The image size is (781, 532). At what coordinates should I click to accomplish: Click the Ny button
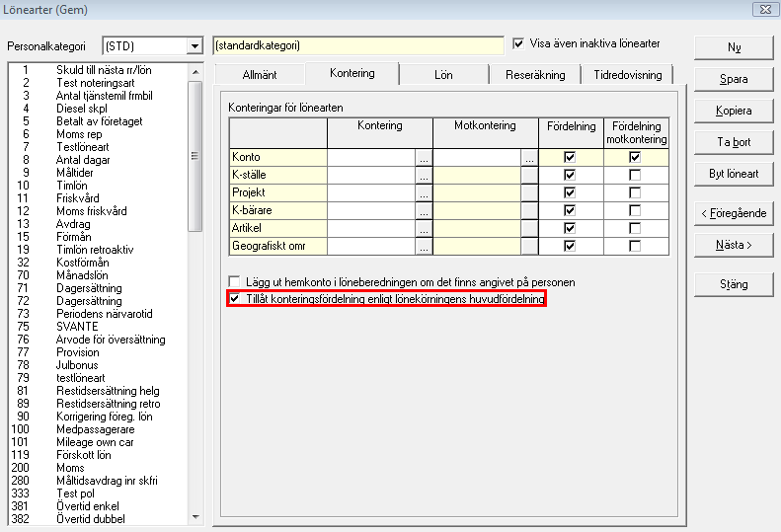734,47
